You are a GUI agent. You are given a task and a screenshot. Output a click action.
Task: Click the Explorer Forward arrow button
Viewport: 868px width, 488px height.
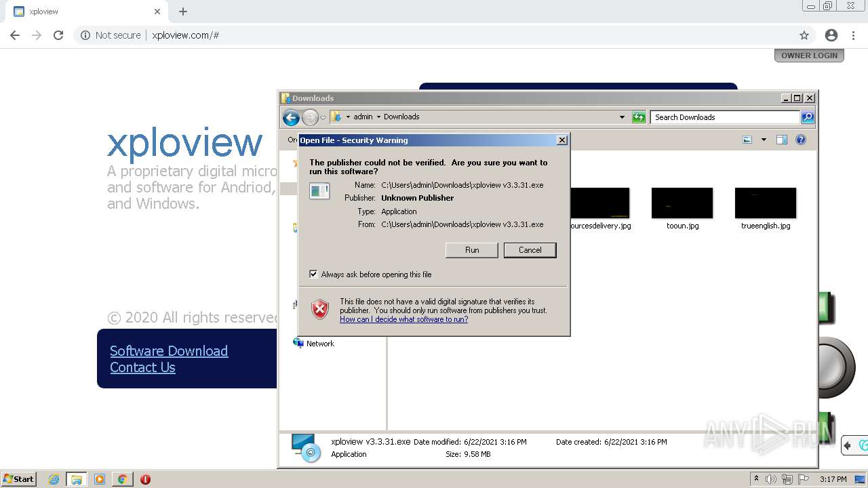(310, 117)
